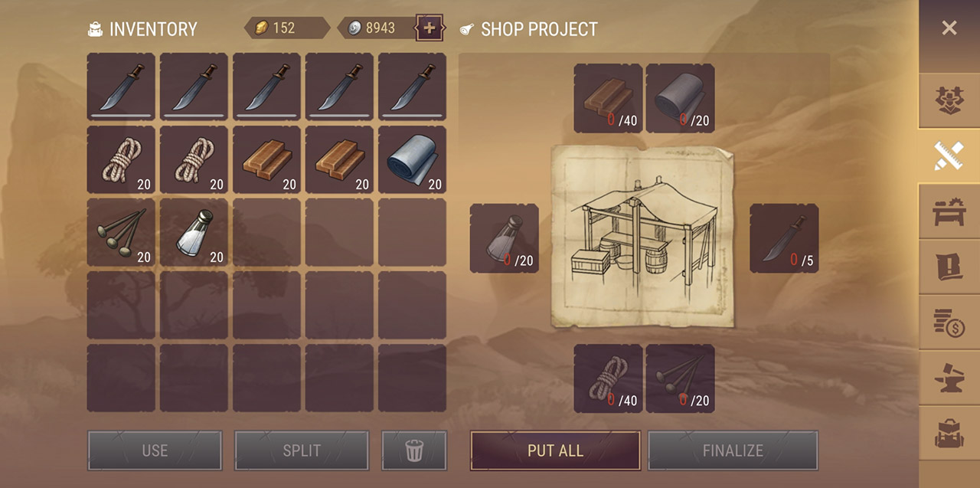This screenshot has width=980, height=488.
Task: Open the trash bin to discard item
Action: pyautogui.click(x=414, y=450)
